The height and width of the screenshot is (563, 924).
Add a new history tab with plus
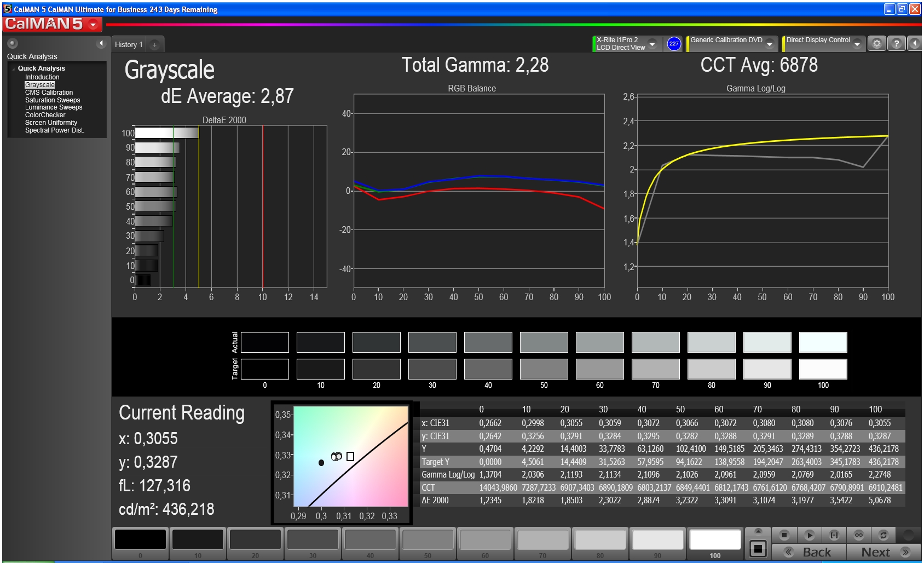154,45
